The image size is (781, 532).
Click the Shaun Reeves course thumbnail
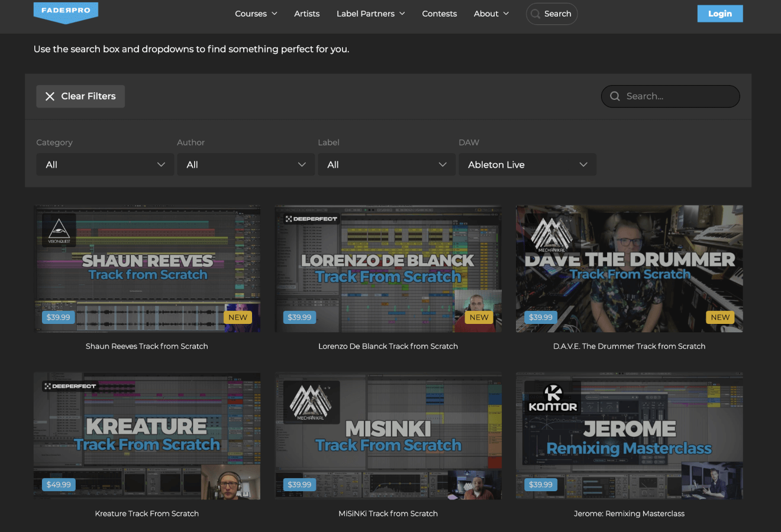pyautogui.click(x=147, y=268)
